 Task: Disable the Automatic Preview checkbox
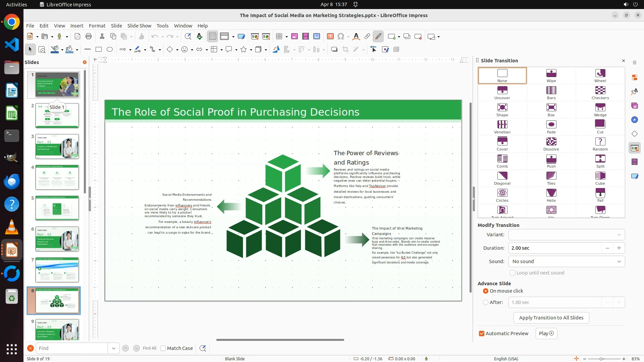482,334
